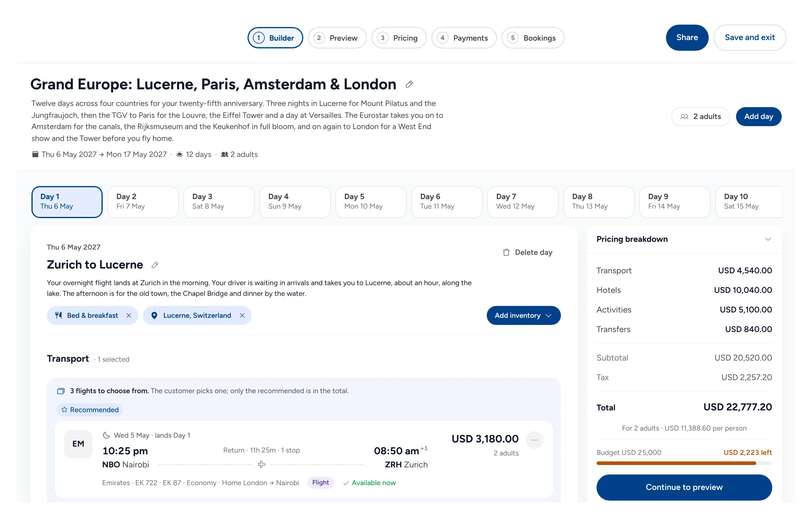Collapse the Pricing breakdown panel
Image resolution: width=812 pixels, height=519 pixels.
(768, 239)
